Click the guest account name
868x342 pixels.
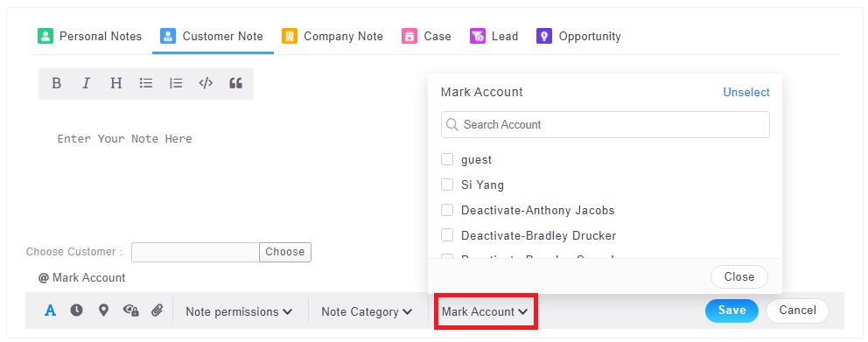click(476, 159)
